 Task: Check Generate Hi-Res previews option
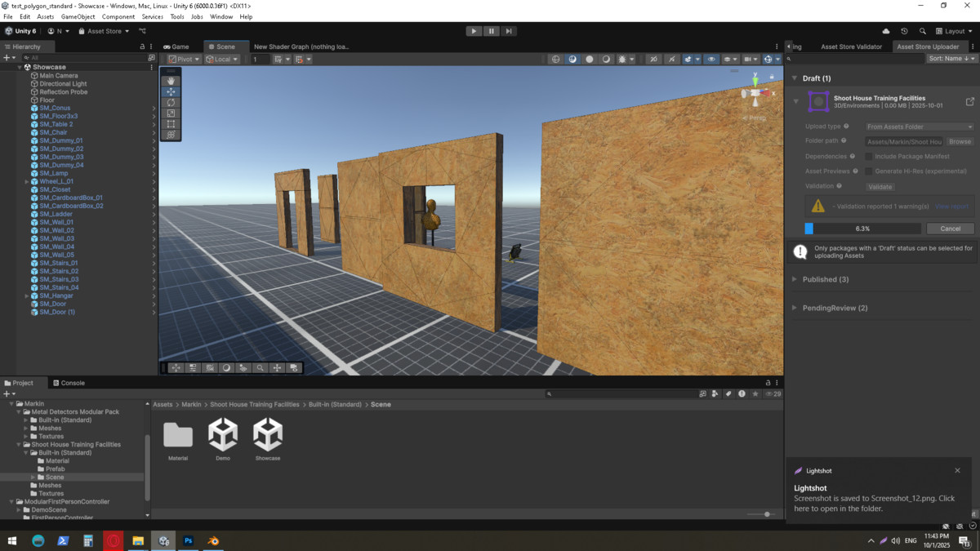coord(869,171)
